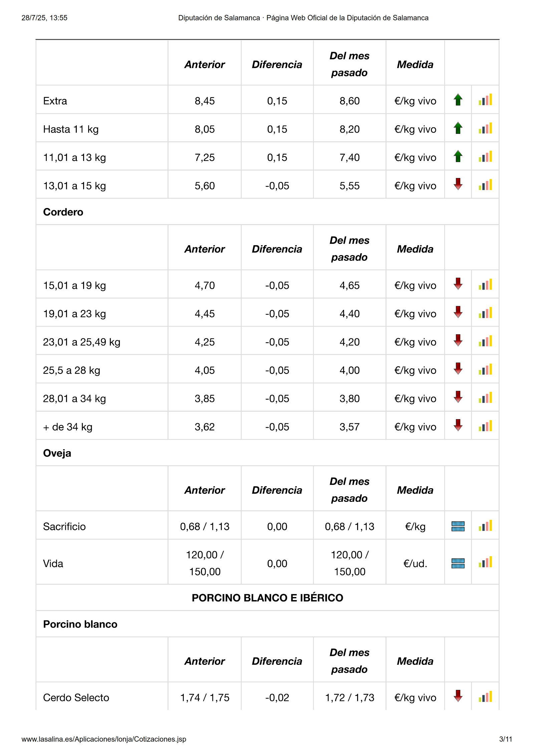Click the green up arrow for Hasta 11 kg
The image size is (534, 756).
pos(458,128)
